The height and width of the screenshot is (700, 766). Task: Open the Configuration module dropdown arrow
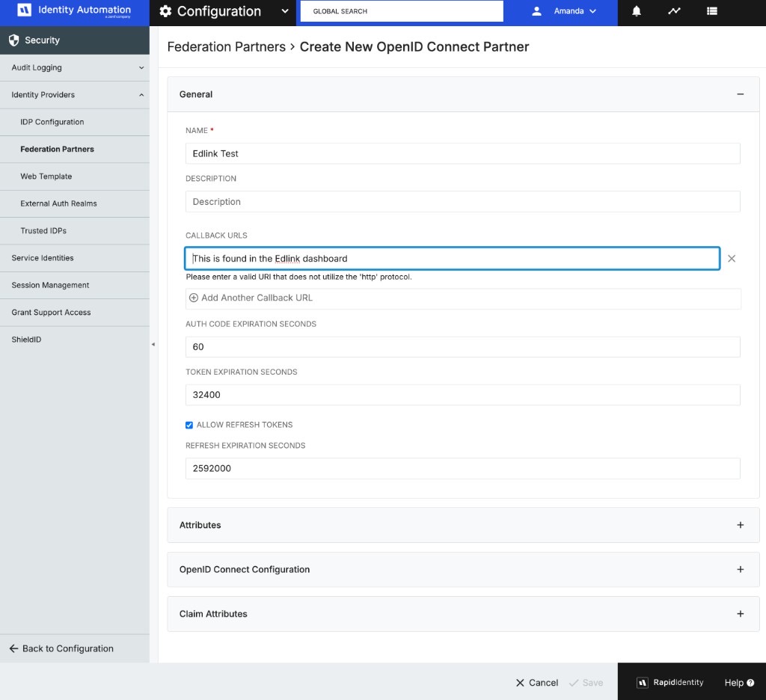pos(285,11)
